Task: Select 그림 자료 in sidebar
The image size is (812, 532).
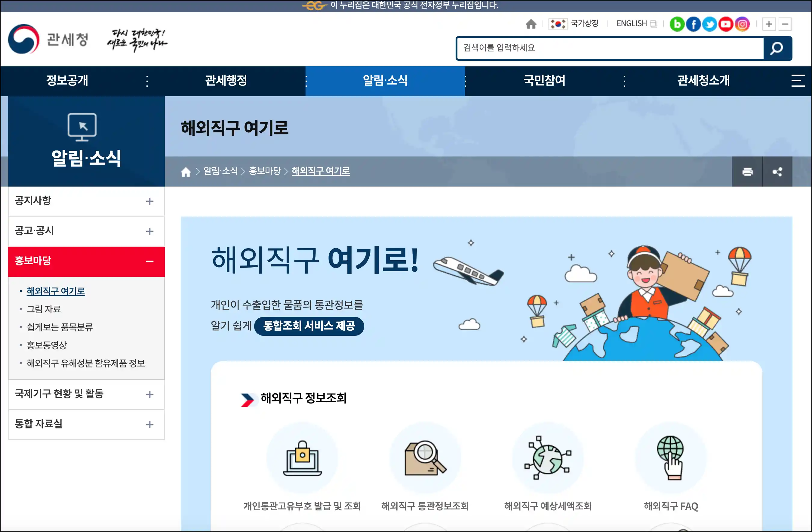Action: click(x=44, y=309)
